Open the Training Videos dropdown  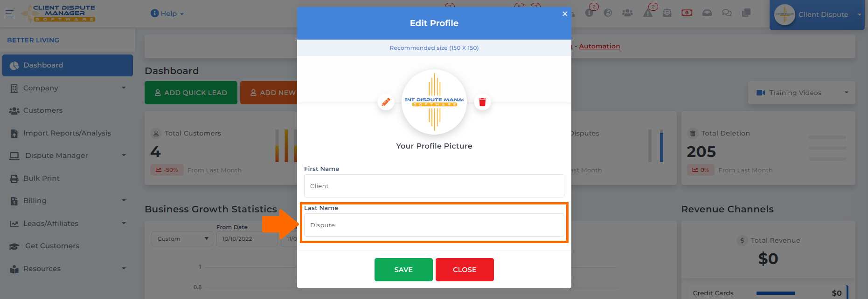[802, 93]
